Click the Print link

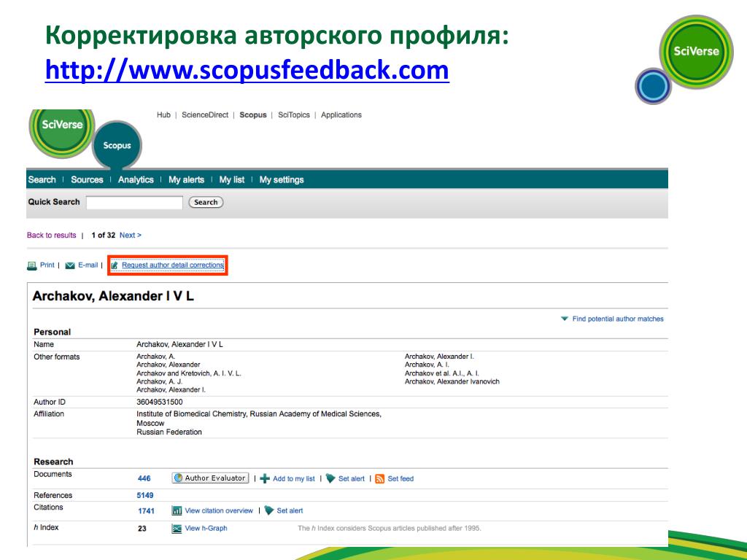tap(47, 265)
